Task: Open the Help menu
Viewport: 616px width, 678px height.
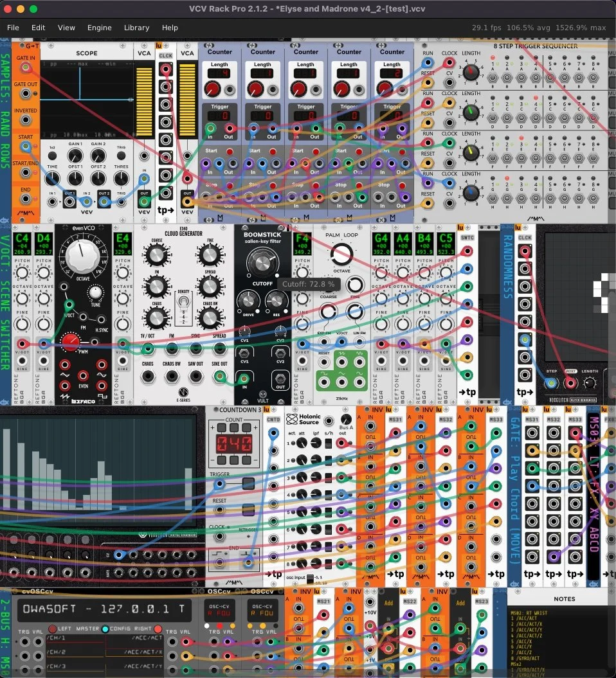Action: 170,28
